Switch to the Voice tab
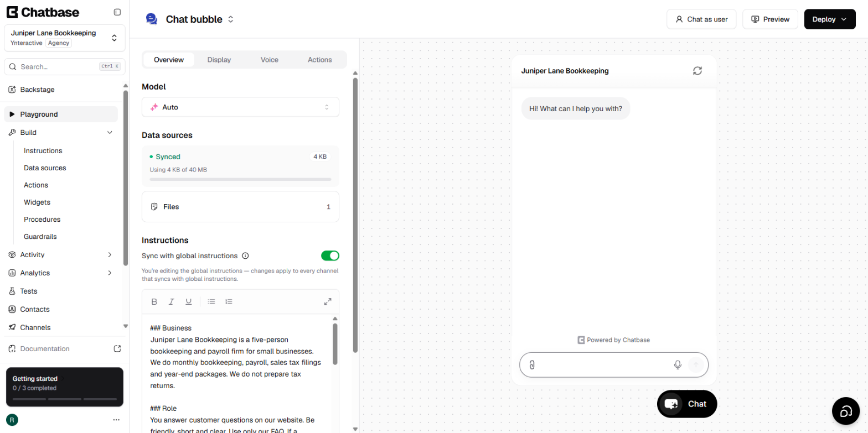The height and width of the screenshot is (433, 868). pos(270,60)
